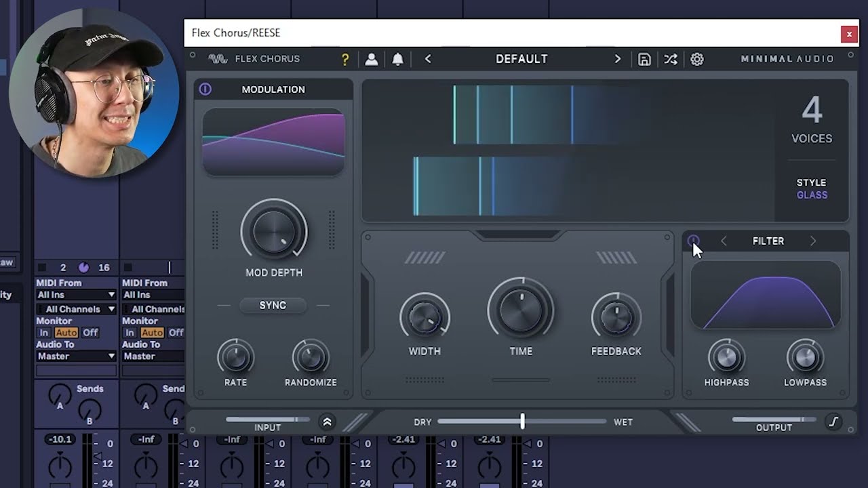This screenshot has width=868, height=488.
Task: Click the RANDOMIZE knob
Action: [311, 357]
